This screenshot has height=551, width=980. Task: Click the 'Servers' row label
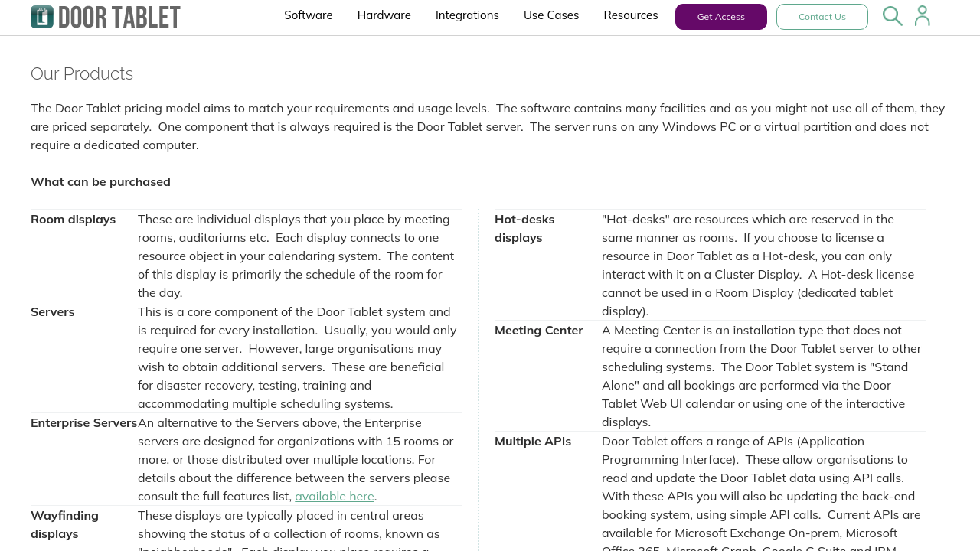(53, 311)
